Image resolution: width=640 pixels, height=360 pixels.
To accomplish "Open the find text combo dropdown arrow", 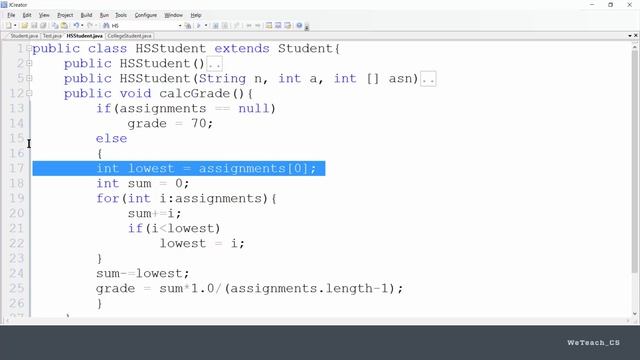I will [x=180, y=26].
